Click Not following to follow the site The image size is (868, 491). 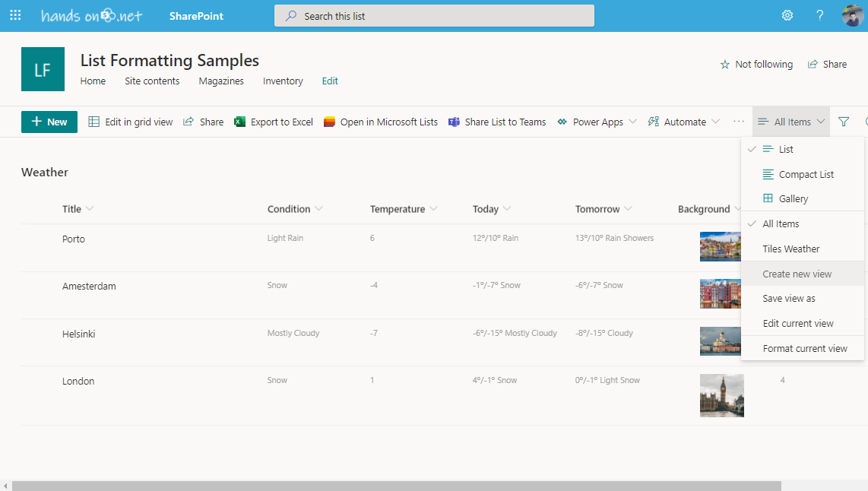(x=756, y=64)
